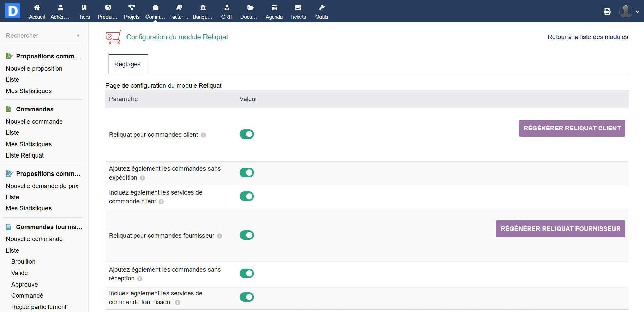Click Régénérer Reliquat Fournisseur button
This screenshot has width=644, height=312.
tap(560, 229)
